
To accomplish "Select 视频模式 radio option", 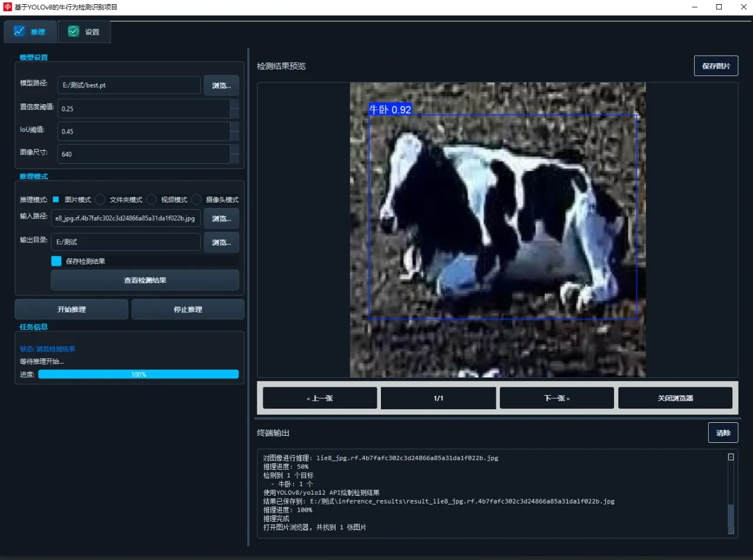I will coord(151,200).
